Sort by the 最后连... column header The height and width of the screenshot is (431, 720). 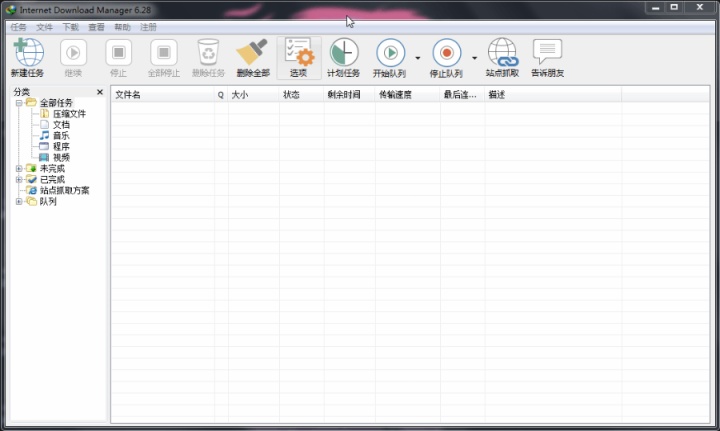462,95
